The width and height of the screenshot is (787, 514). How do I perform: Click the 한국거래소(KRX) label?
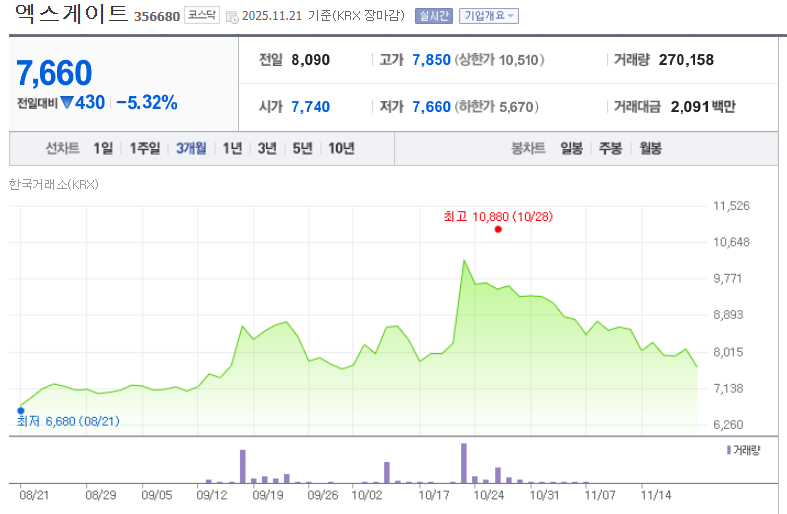tap(54, 184)
